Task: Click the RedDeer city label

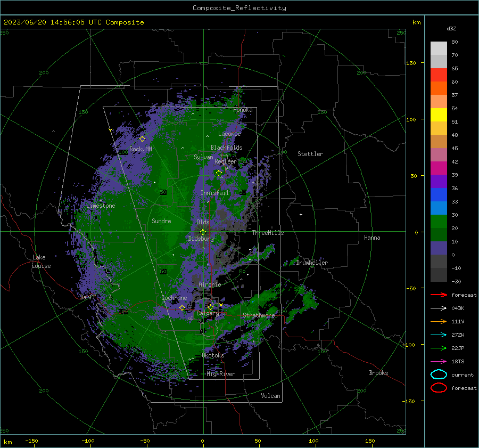Action: [x=226, y=161]
